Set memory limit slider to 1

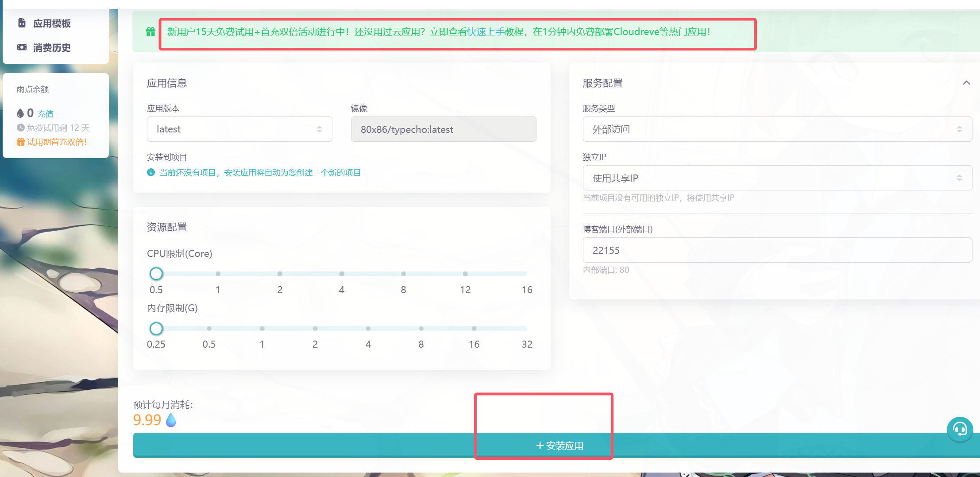coord(262,328)
